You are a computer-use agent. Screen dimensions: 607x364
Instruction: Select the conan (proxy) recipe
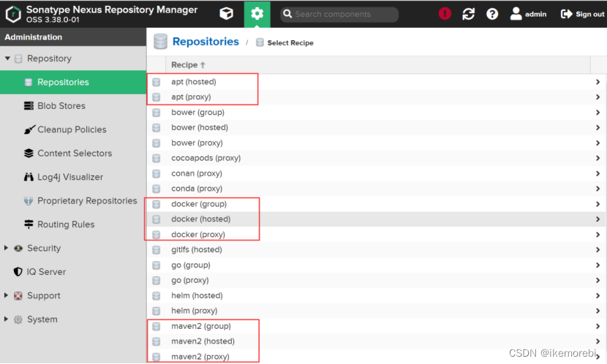point(375,173)
